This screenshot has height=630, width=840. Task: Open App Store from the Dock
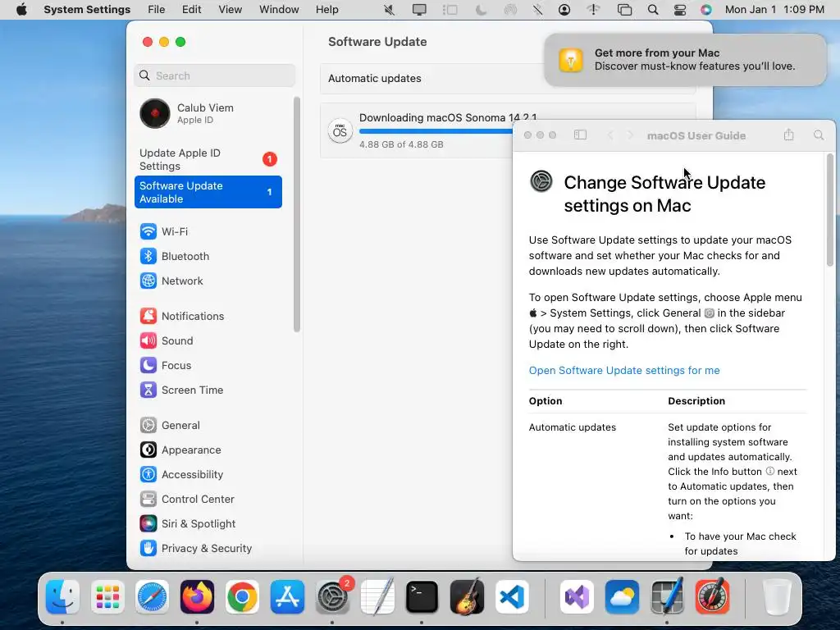click(287, 596)
